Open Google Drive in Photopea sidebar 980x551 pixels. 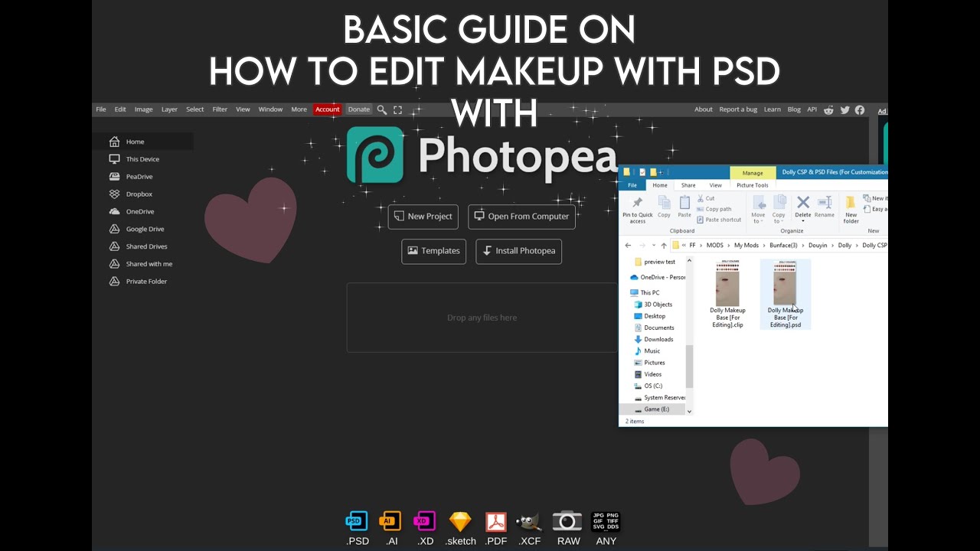(x=136, y=229)
